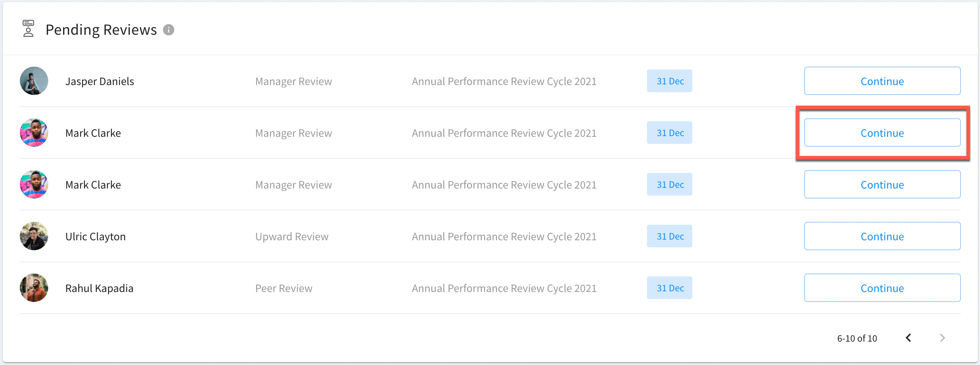Screen dimensions: 980x365
Task: Click the Pending Reviews info icon
Action: point(169,30)
